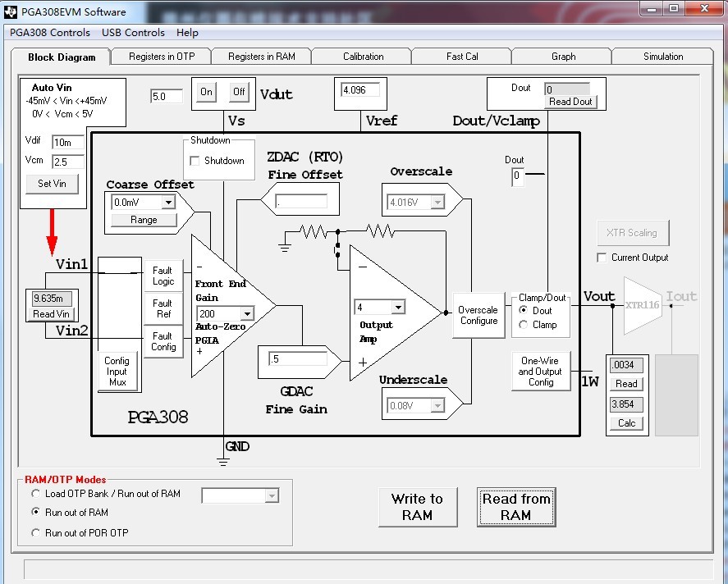This screenshot has width=728, height=584.
Task: Turn Vdut Off
Action: (x=239, y=92)
